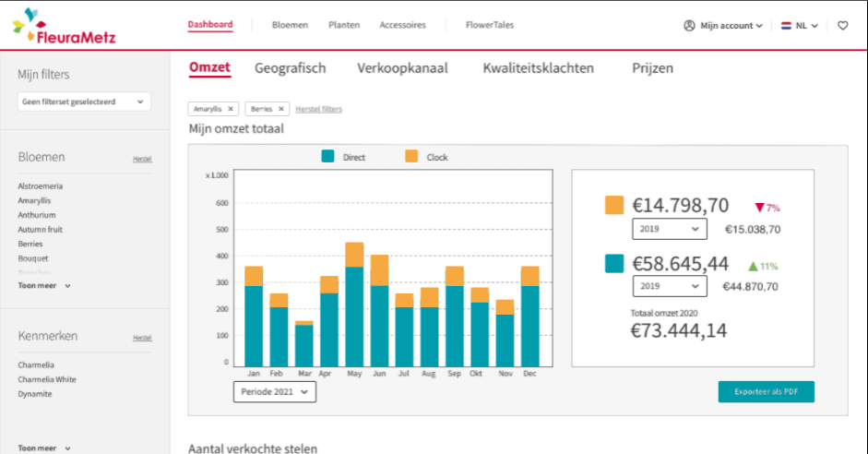This screenshot has width=868, height=454.
Task: Click the FleuraMetz logo
Action: pos(65,26)
